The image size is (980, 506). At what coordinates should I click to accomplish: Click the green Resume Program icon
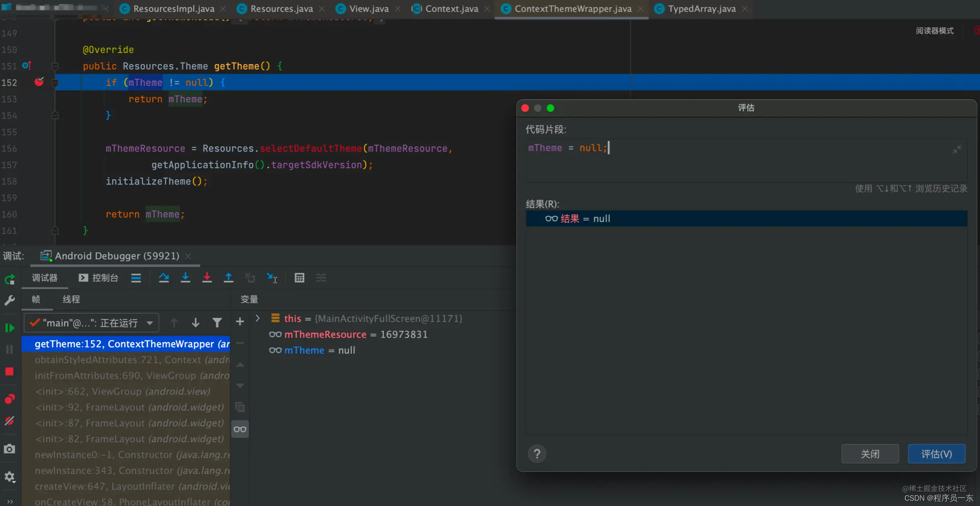(10, 328)
